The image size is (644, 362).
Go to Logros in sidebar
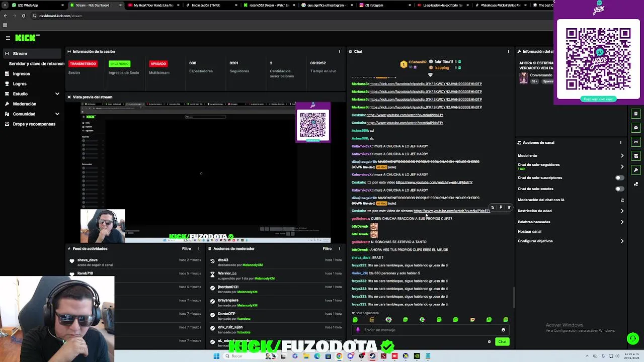pyautogui.click(x=20, y=84)
